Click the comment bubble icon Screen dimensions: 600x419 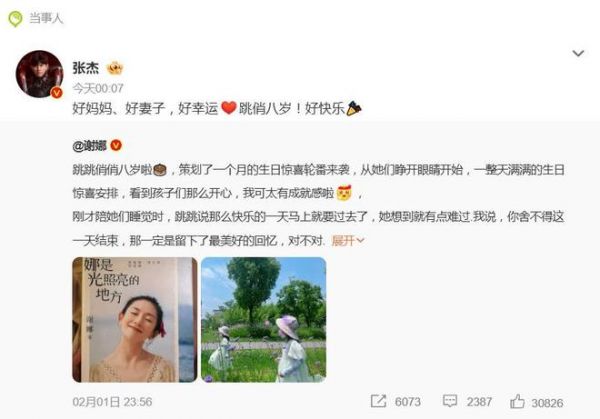(450, 401)
